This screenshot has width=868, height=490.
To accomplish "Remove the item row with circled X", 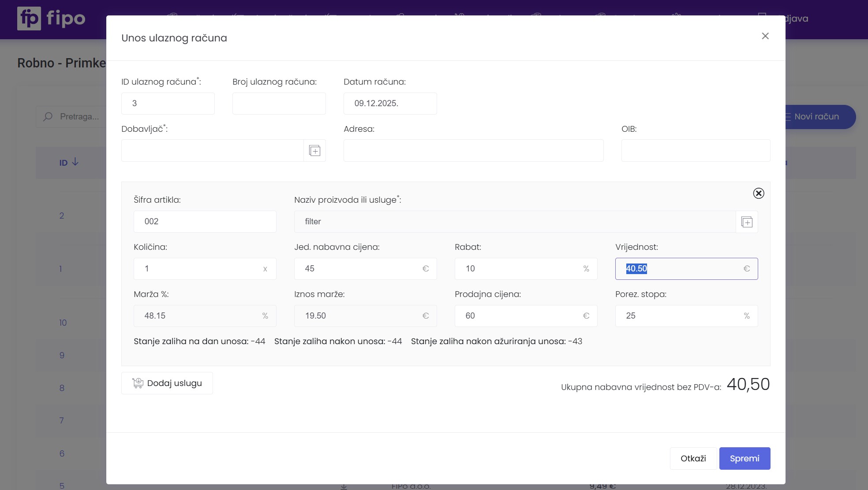I will (x=758, y=193).
